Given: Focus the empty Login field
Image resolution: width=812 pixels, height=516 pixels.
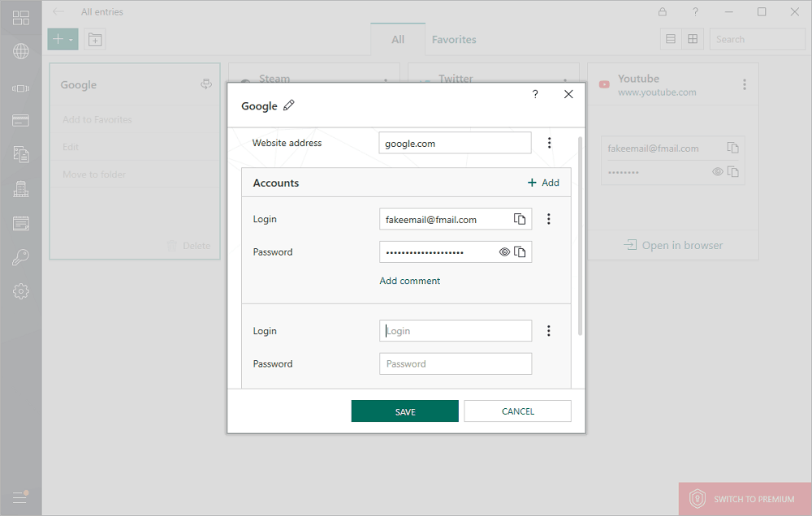Looking at the screenshot, I should click(x=456, y=331).
